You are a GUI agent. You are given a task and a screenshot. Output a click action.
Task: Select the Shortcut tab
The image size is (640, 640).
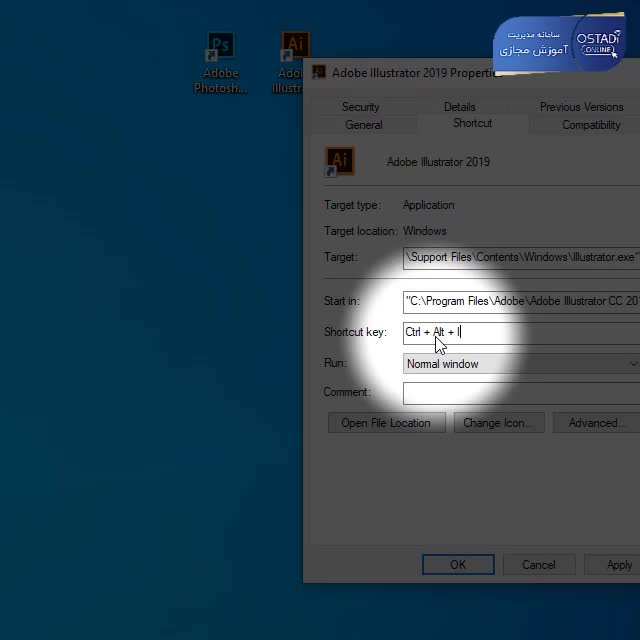pos(472,123)
